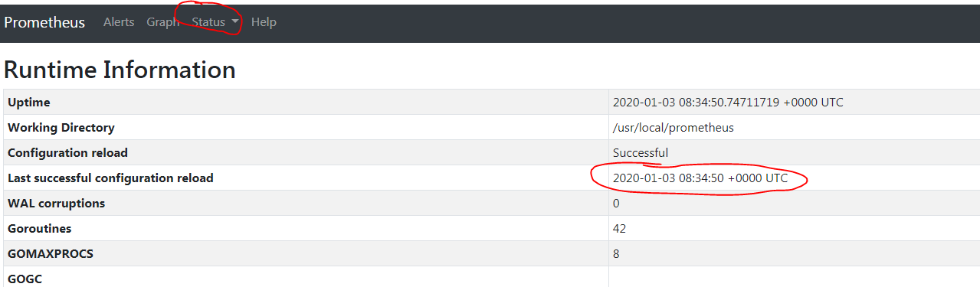Screen dimensions: 980x287
Task: Select the /usr/local/prometheus path value
Action: (674, 128)
